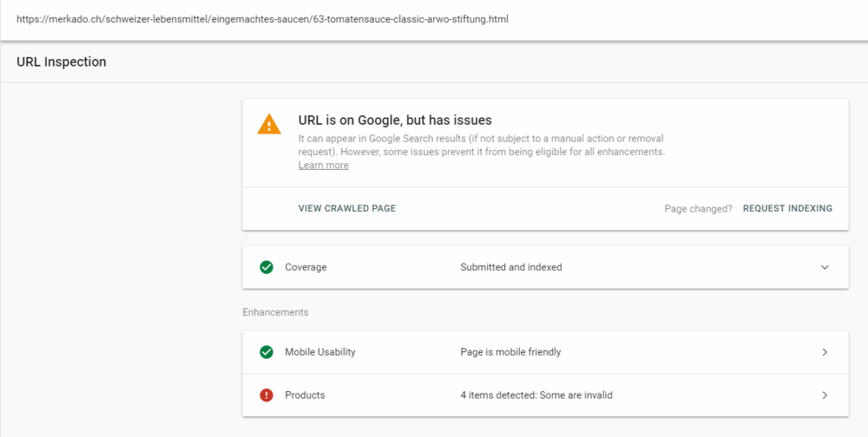
Task: Click "4 items detected: Some are invalid"
Action: pos(536,395)
